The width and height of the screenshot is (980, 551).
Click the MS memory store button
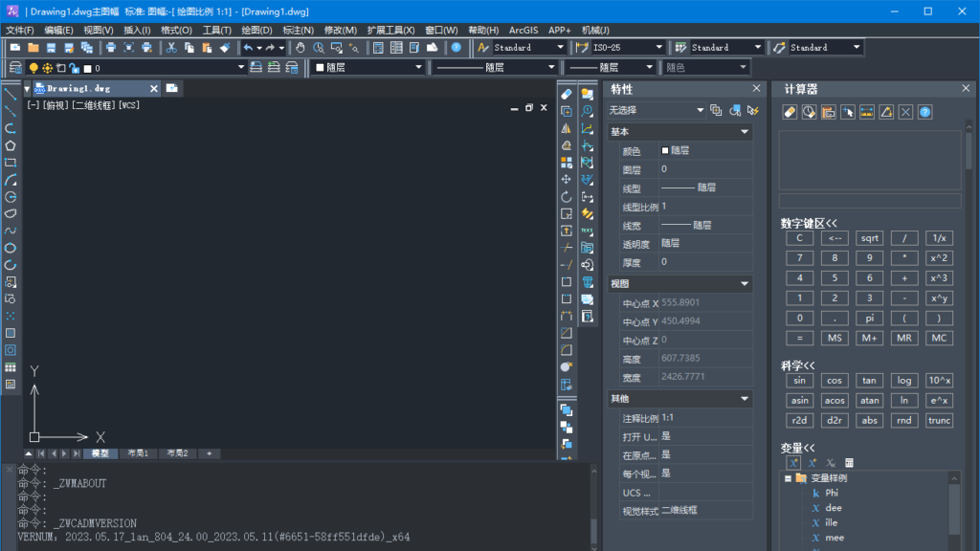[x=835, y=338]
